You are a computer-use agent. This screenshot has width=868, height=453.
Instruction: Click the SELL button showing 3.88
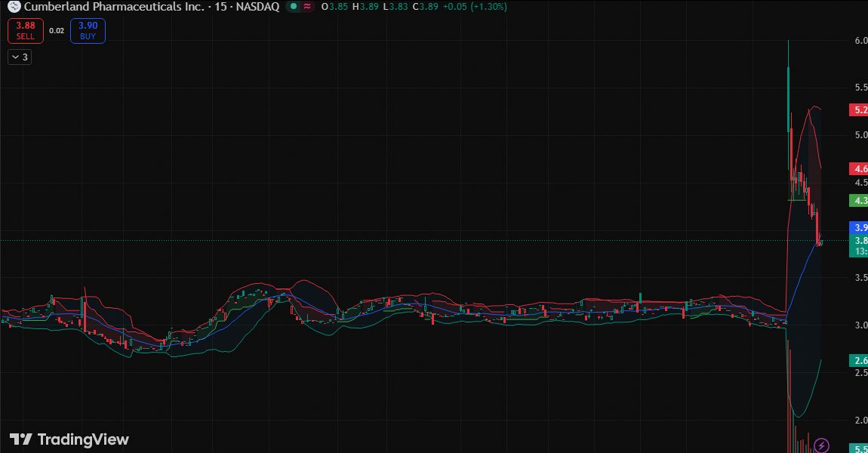click(x=25, y=30)
